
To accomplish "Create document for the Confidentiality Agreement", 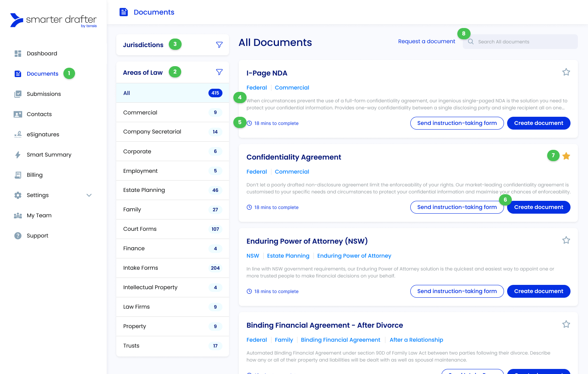I will [539, 207].
